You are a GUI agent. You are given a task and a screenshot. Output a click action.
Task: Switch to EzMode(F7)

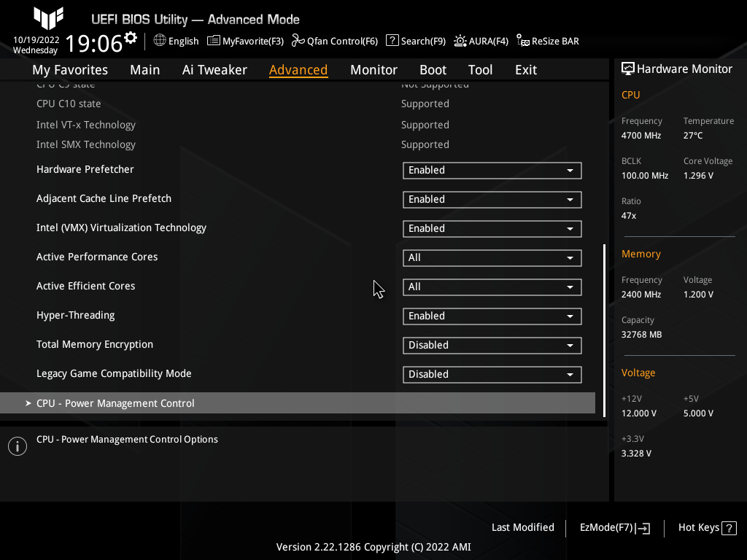pyautogui.click(x=614, y=527)
